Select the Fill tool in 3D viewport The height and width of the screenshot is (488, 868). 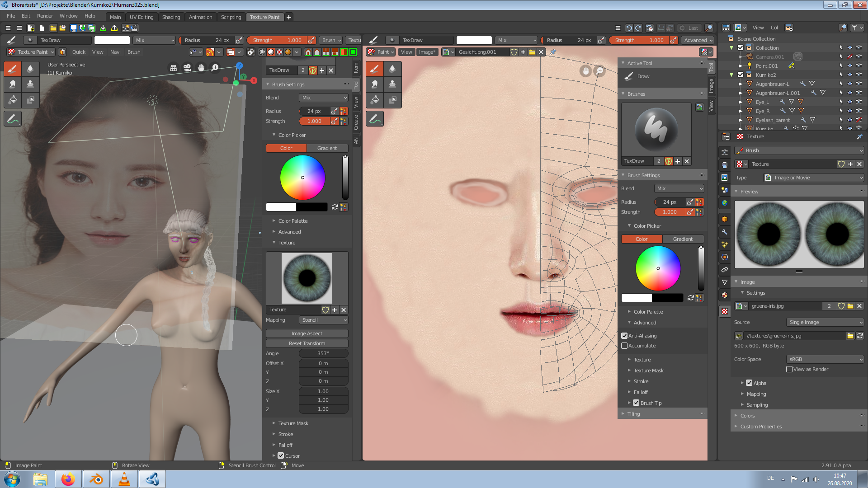click(13, 100)
